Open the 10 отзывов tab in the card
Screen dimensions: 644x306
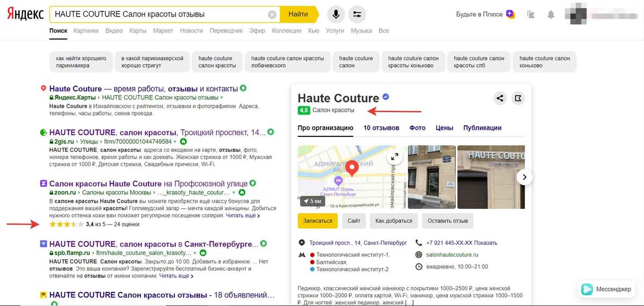(381, 128)
